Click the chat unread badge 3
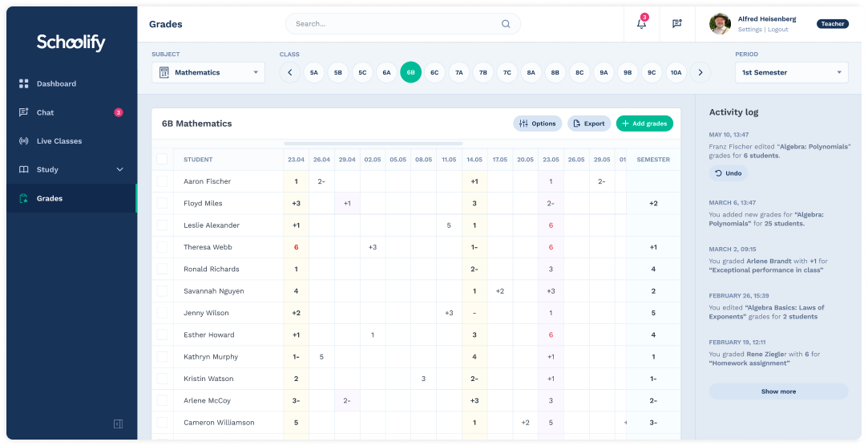Viewport: 868px width, 446px height. [x=118, y=112]
